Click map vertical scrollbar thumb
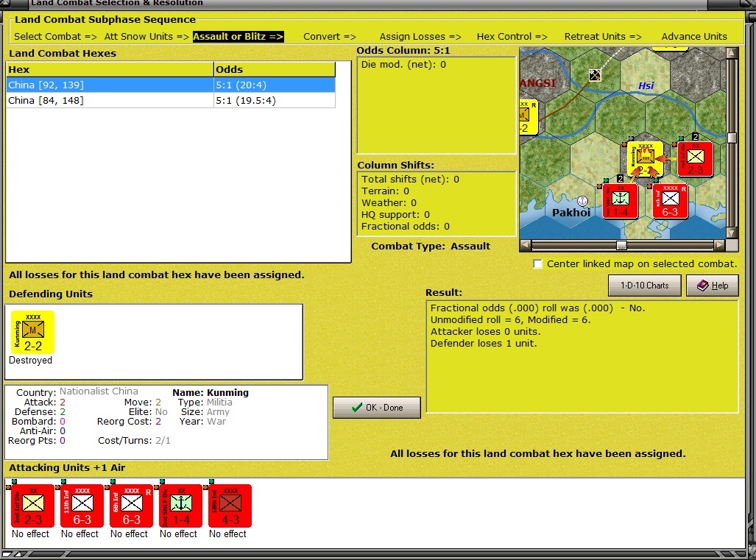 coord(732,138)
